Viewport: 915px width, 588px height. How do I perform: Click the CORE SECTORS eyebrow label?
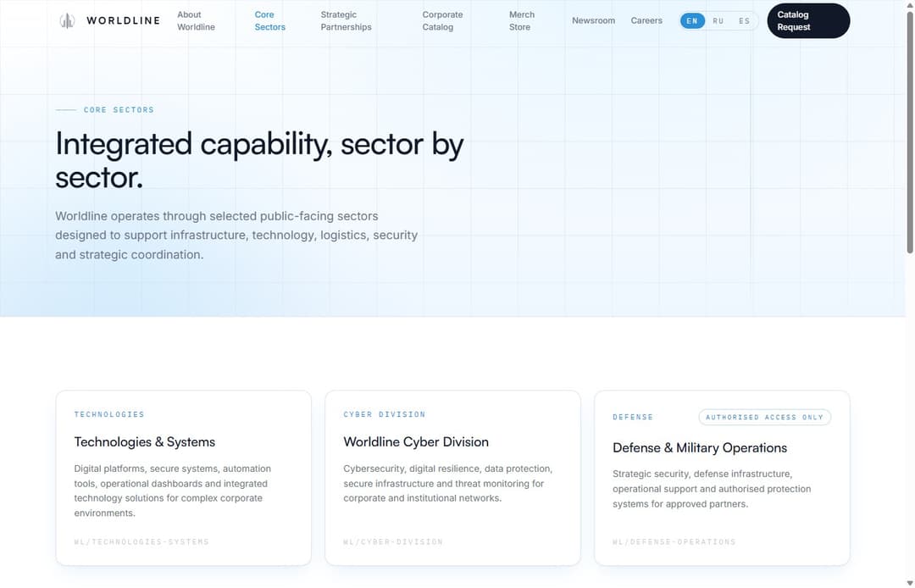(x=119, y=109)
